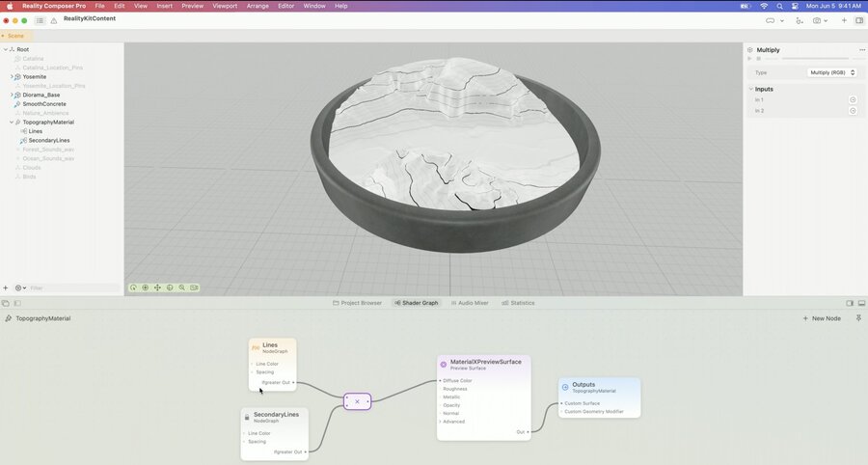Click the add entity plus below hierarchy
The image size is (868, 465).
[x=6, y=287]
